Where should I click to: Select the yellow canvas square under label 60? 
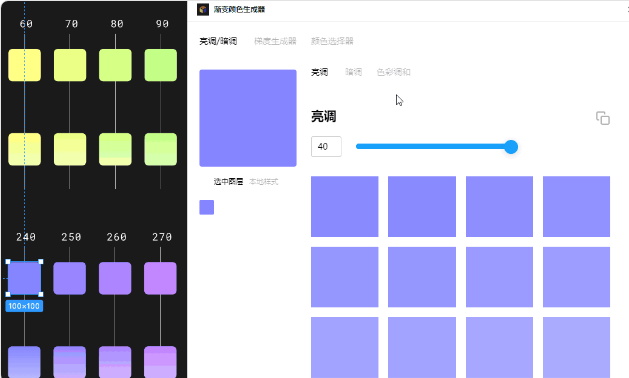click(24, 65)
